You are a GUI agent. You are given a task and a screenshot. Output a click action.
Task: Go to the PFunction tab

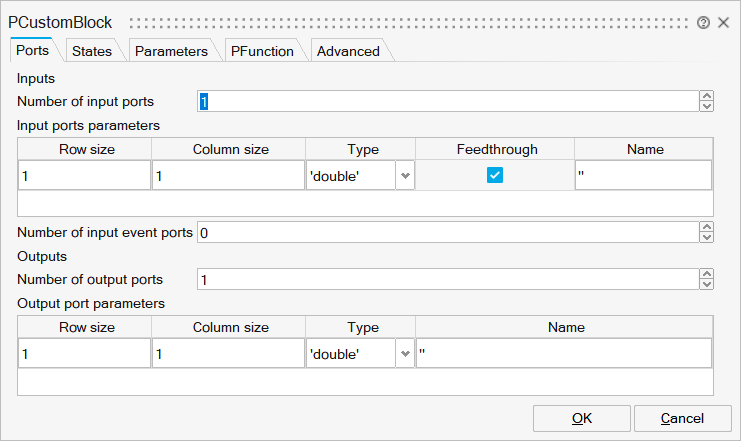coord(262,51)
